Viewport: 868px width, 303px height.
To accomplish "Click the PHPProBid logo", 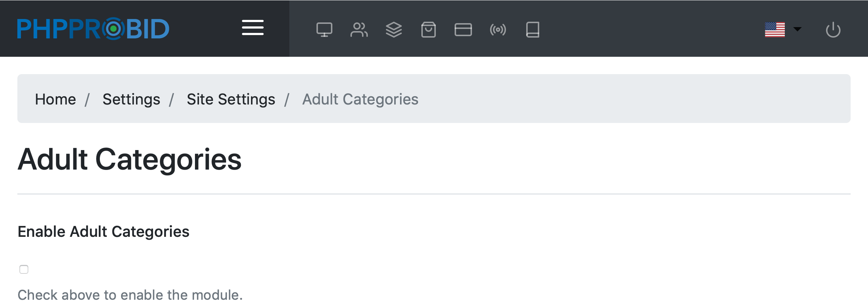I will click(x=93, y=29).
